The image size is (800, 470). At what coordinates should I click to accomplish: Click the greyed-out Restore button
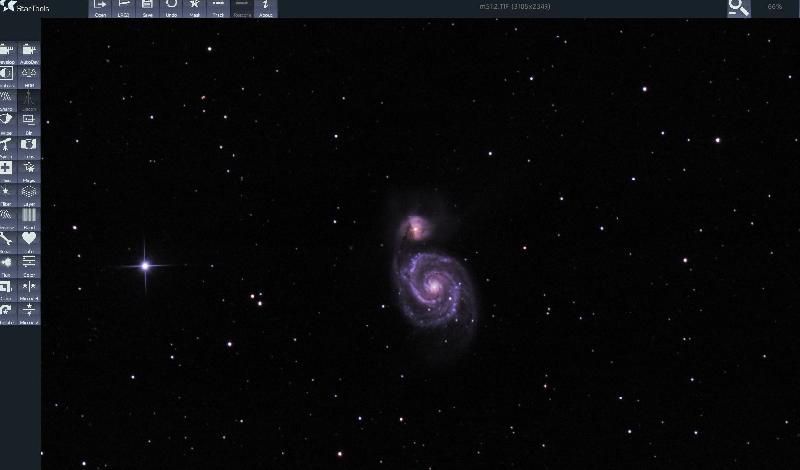click(x=242, y=9)
